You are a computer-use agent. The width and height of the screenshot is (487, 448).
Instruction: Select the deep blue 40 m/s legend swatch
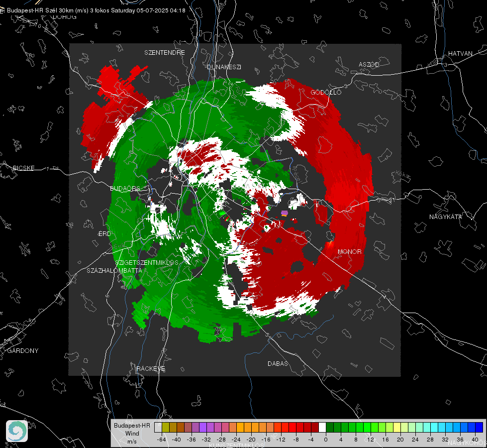(479, 427)
